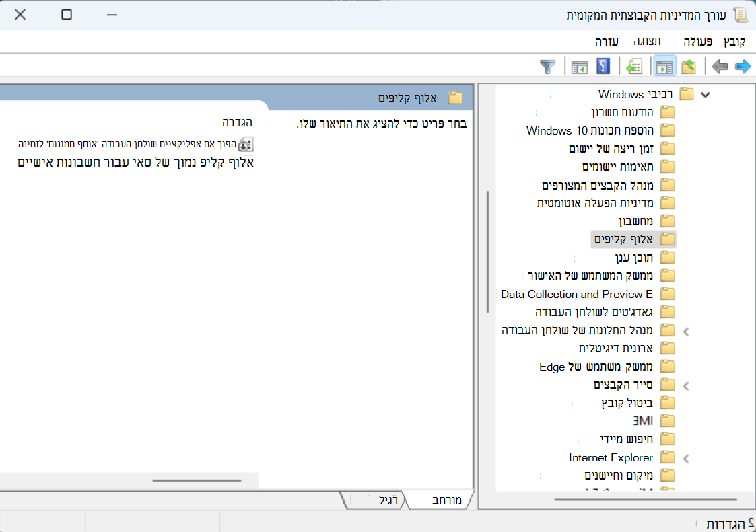Select the מיקום וחיישנים tree item
756x532 pixels.
[619, 476]
